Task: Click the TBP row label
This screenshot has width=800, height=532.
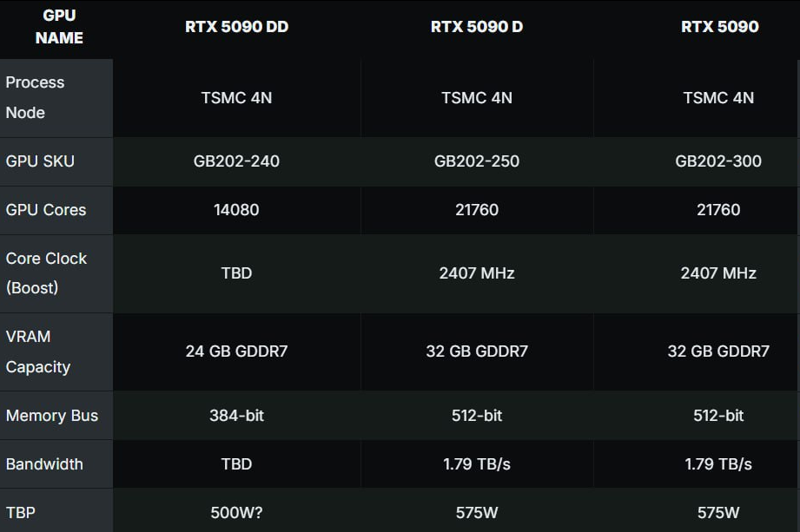Action: 20,513
